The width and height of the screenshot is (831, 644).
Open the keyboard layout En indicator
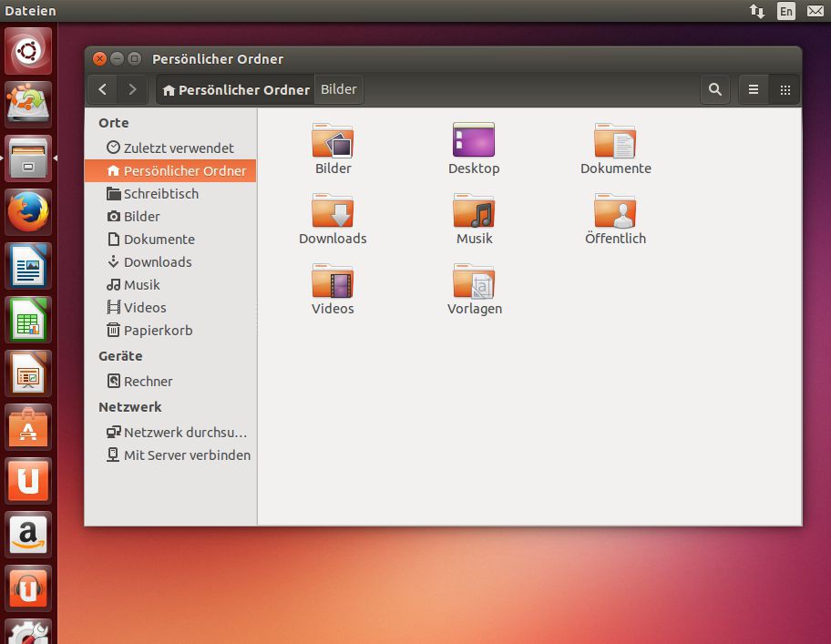click(785, 11)
